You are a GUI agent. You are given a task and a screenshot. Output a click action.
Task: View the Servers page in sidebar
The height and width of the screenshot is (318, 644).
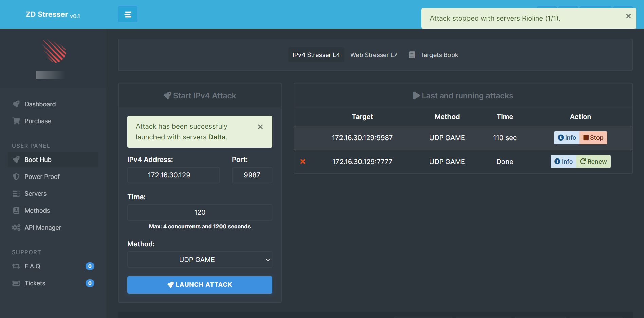(35, 194)
